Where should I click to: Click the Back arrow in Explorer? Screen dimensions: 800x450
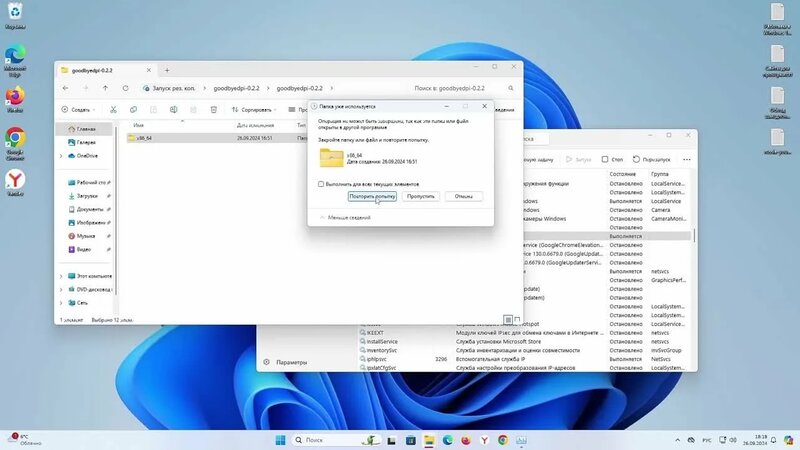[x=65, y=88]
